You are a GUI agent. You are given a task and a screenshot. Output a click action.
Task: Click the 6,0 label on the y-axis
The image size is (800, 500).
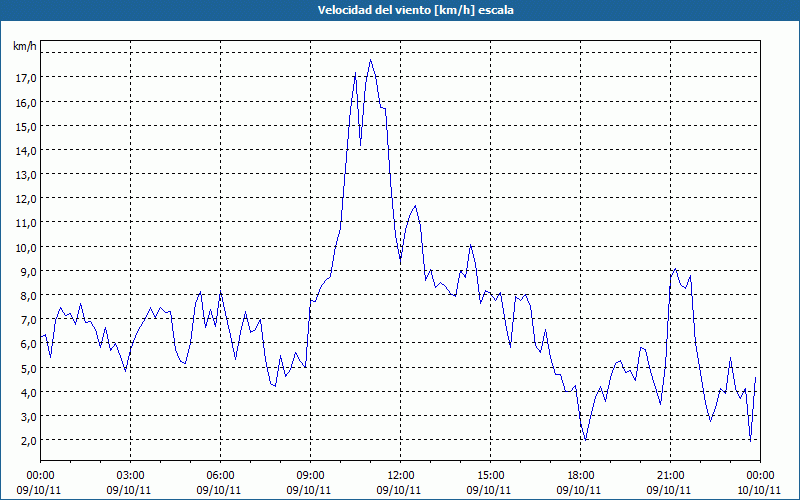pos(28,344)
